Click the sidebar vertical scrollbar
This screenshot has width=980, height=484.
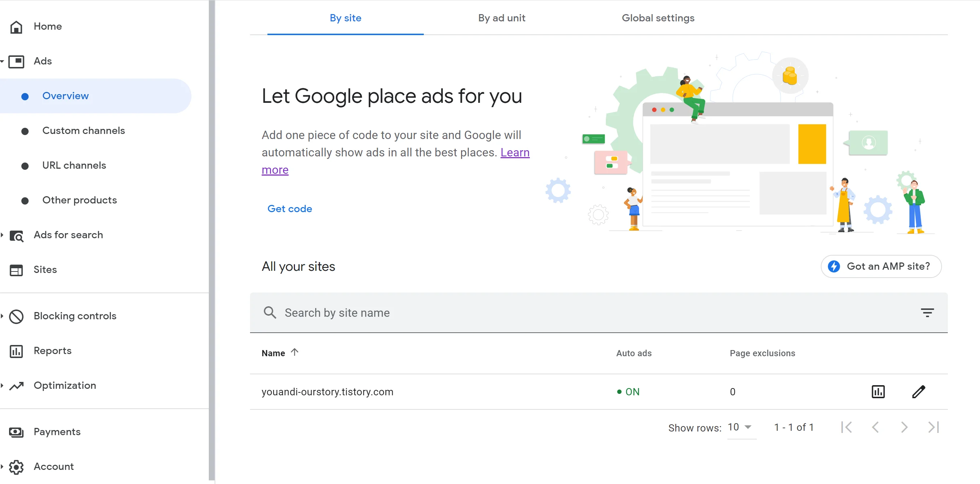[211, 240]
